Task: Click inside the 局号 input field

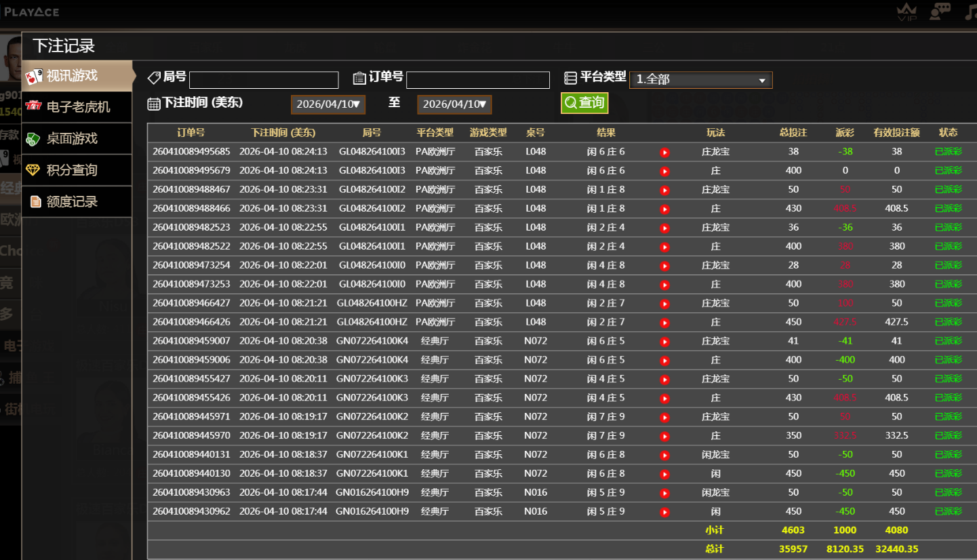Action: click(x=263, y=79)
